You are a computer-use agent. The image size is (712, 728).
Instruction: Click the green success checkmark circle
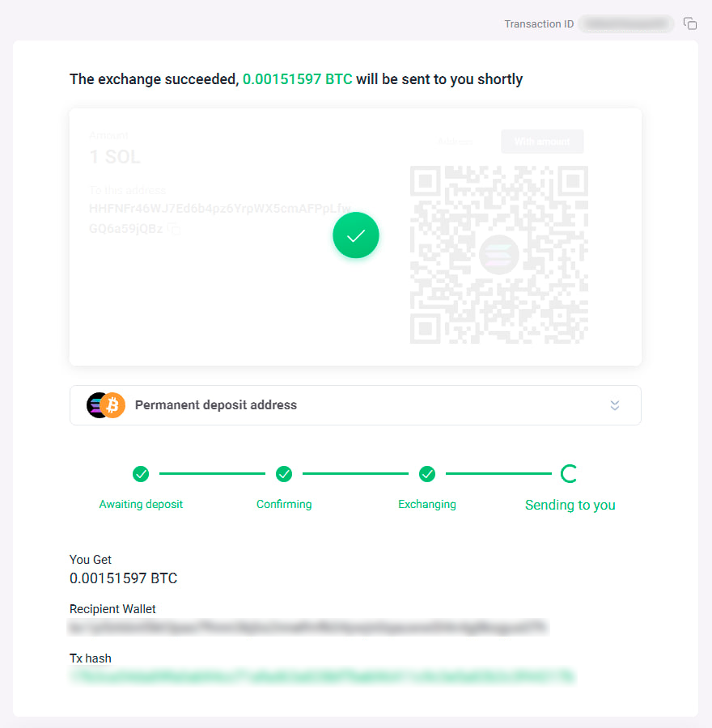click(x=356, y=235)
